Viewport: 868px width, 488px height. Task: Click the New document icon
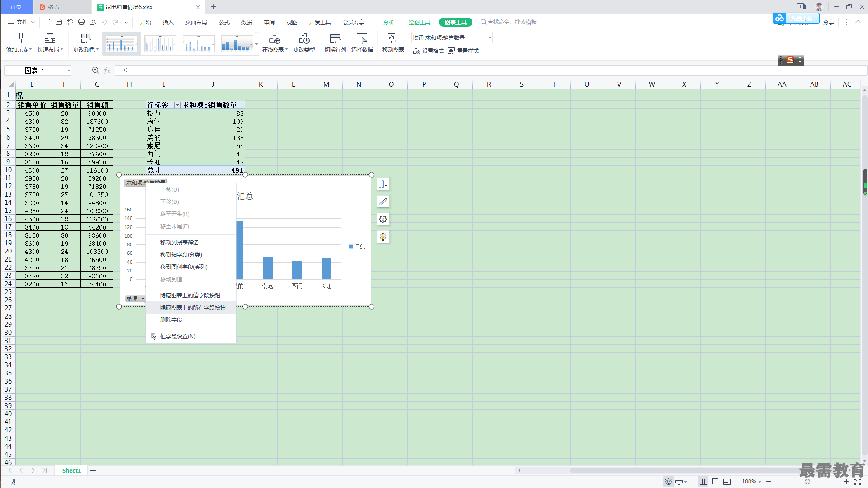(47, 22)
